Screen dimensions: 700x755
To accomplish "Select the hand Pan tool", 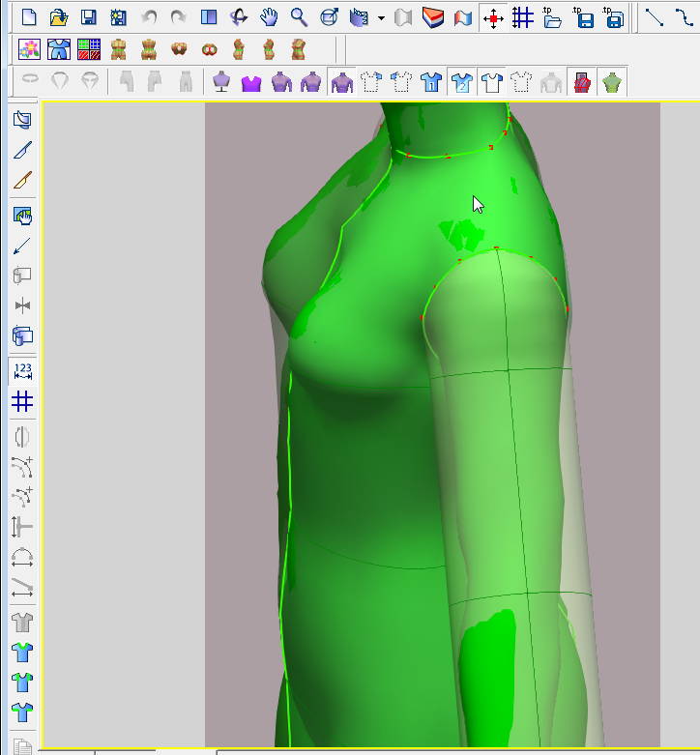I will click(x=270, y=17).
